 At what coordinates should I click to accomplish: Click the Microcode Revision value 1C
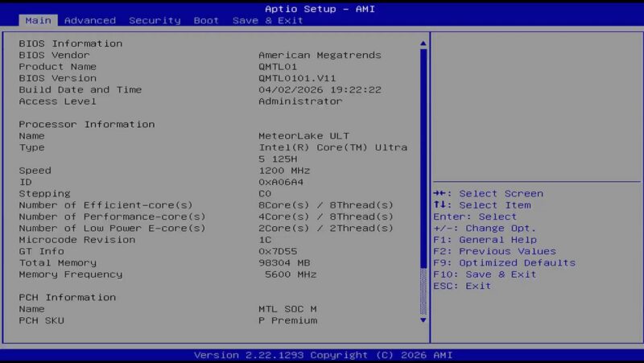click(x=265, y=240)
